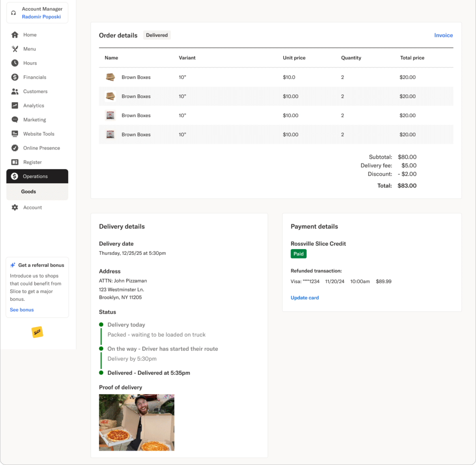Open the proof of delivery photo
Screen dimensions: 476x465
137,423
